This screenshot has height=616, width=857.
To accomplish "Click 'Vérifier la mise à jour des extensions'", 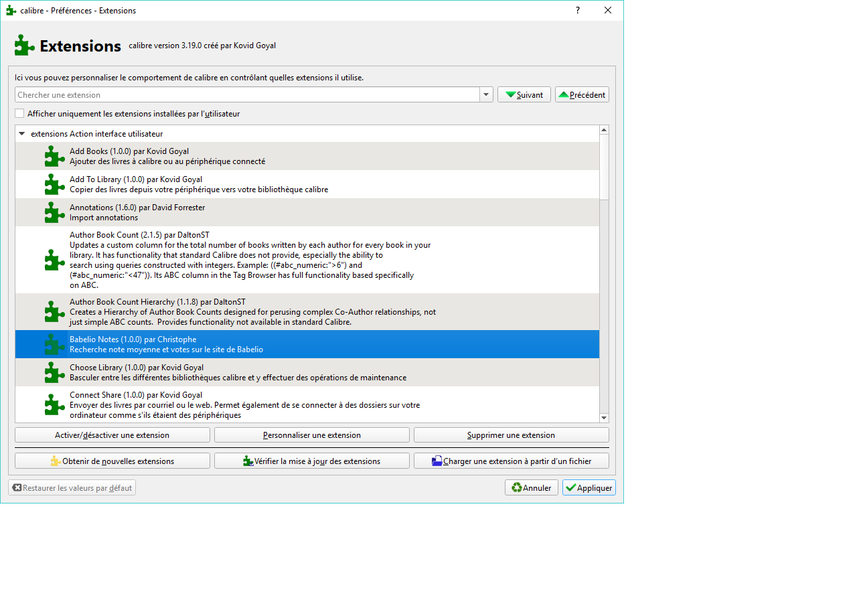I will coord(312,461).
